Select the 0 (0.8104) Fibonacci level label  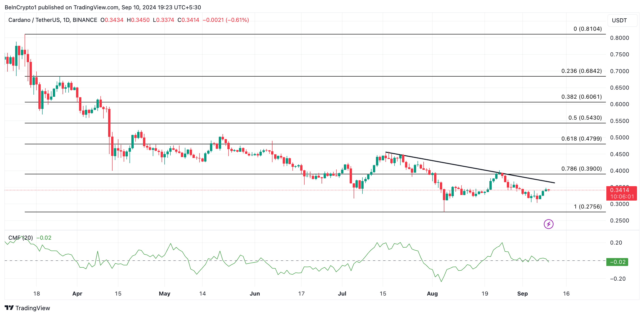pyautogui.click(x=587, y=29)
